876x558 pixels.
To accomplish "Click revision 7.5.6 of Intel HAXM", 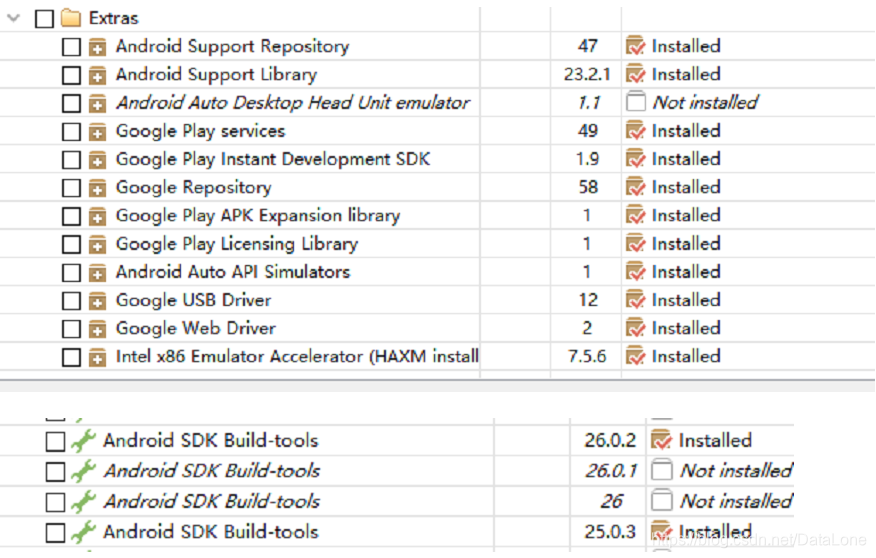I will point(587,356).
